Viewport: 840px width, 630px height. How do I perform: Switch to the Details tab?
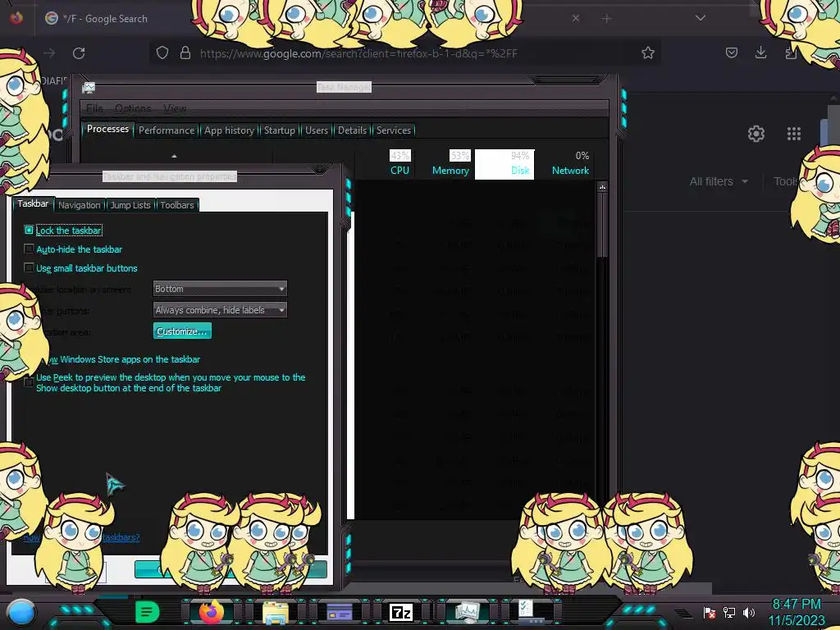coord(352,130)
